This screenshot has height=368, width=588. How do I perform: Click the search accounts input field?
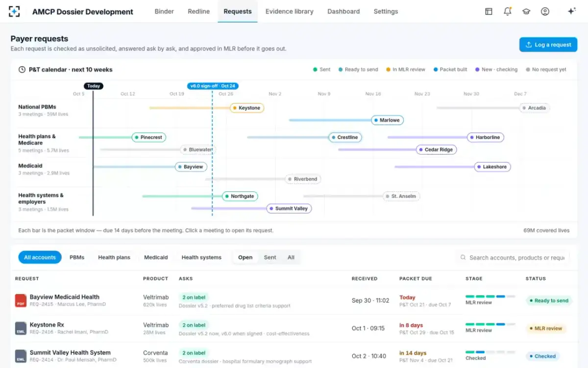pos(512,258)
